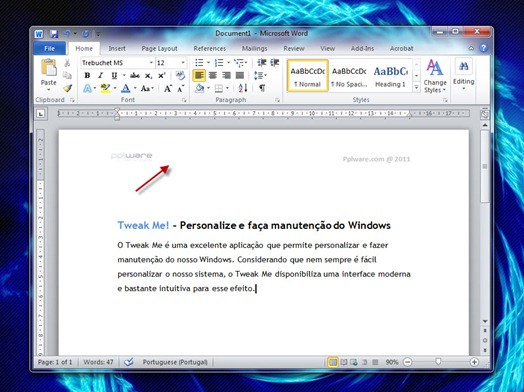Align the text to the right
Viewport: 524px width, 392px height.
click(x=226, y=76)
